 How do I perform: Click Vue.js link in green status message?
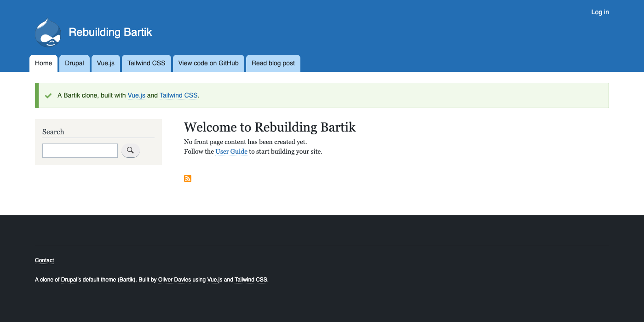click(137, 96)
